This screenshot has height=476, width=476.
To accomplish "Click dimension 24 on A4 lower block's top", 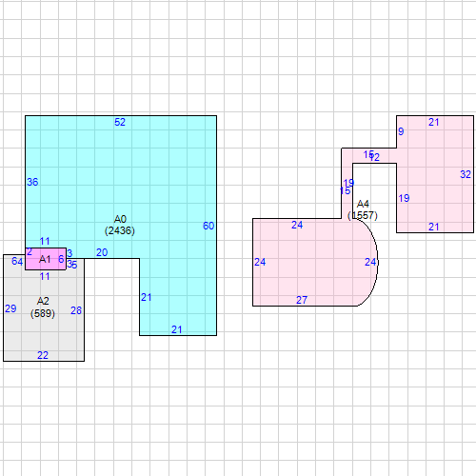I will (297, 225).
